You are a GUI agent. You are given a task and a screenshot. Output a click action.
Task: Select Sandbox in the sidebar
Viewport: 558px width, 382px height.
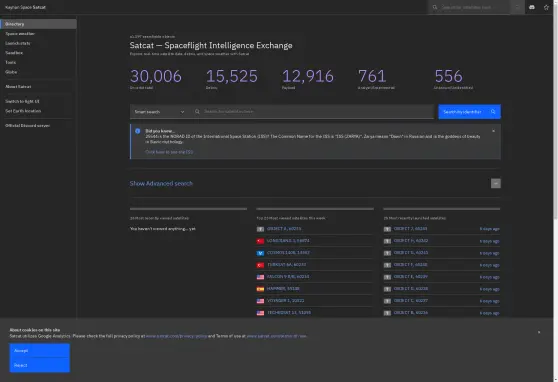(x=14, y=53)
